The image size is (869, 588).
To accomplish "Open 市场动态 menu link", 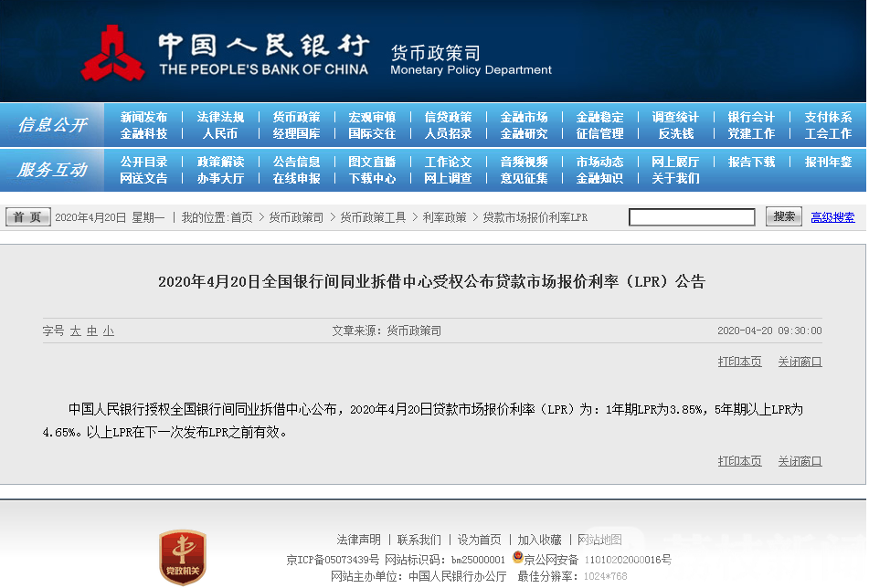I will [x=599, y=163].
